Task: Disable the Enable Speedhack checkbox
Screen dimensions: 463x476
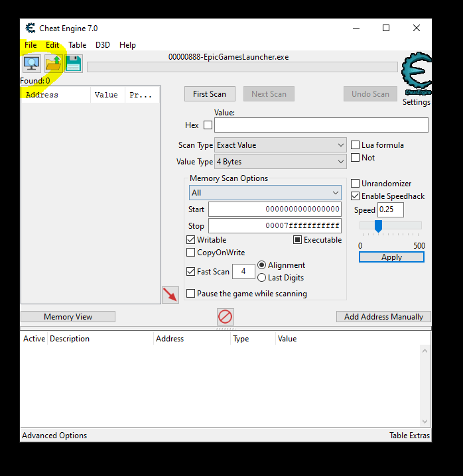Action: (x=355, y=196)
